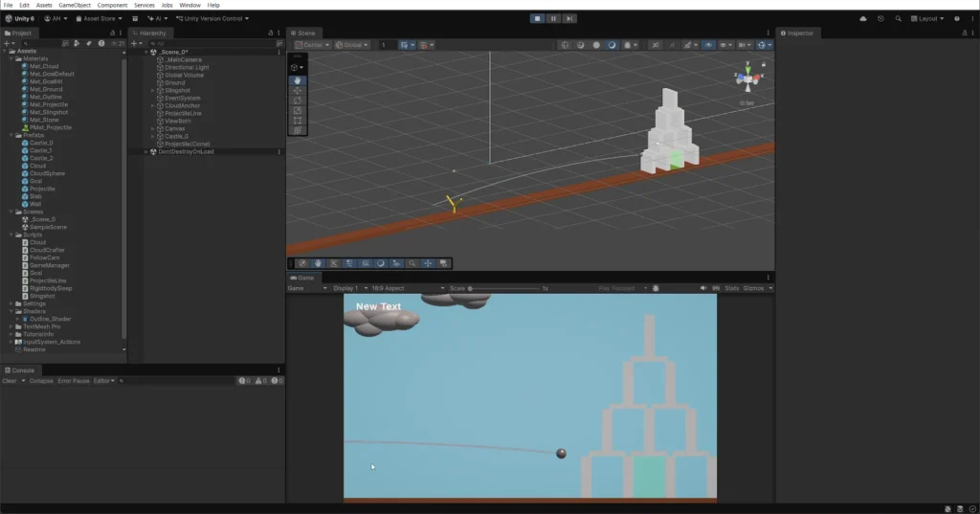This screenshot has height=514, width=980.
Task: Open the Package Manager box icon in top toolbar
Action: point(135,19)
